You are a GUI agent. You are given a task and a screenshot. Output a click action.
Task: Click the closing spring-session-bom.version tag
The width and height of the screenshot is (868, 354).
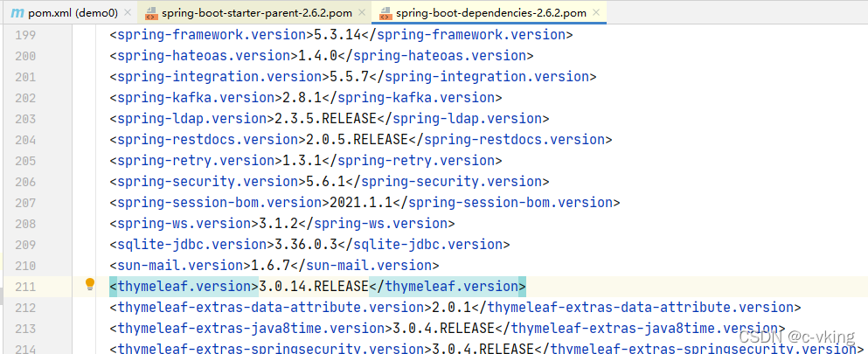tap(506, 203)
